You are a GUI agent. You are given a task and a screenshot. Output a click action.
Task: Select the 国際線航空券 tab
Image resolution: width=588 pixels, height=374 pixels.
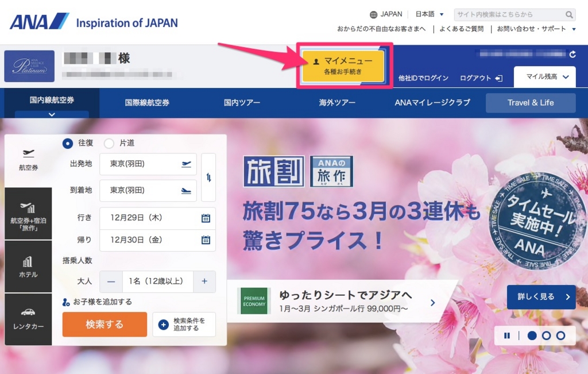[147, 103]
